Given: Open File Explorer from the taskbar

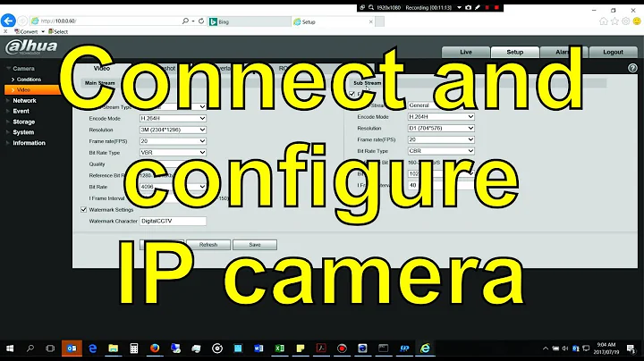Looking at the screenshot, I should (x=114, y=348).
